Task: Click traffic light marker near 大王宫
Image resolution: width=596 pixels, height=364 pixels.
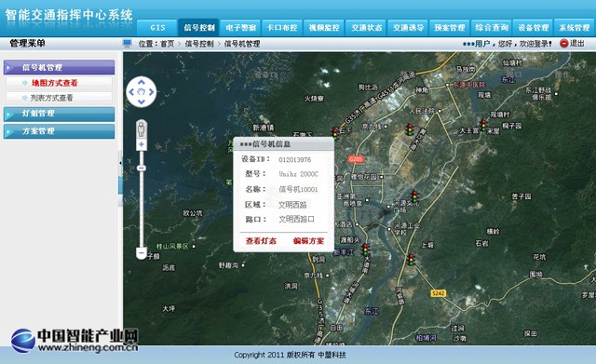Action: [483, 126]
